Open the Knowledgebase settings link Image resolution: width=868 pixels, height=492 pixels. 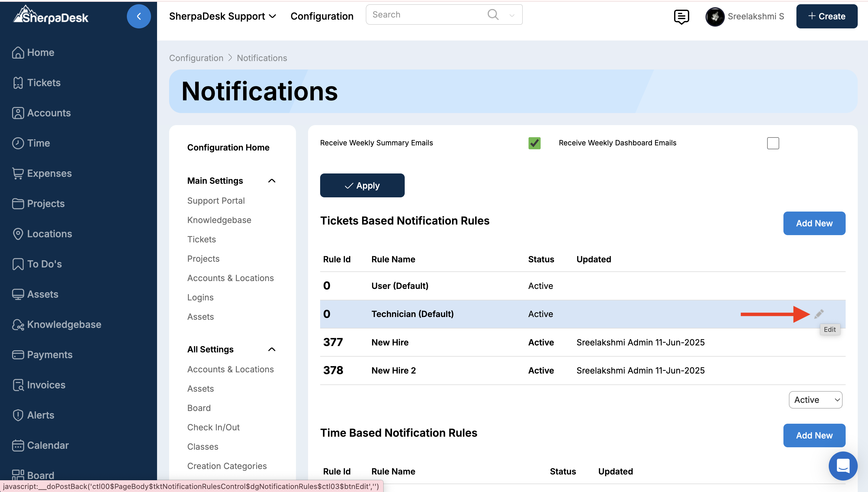219,220
